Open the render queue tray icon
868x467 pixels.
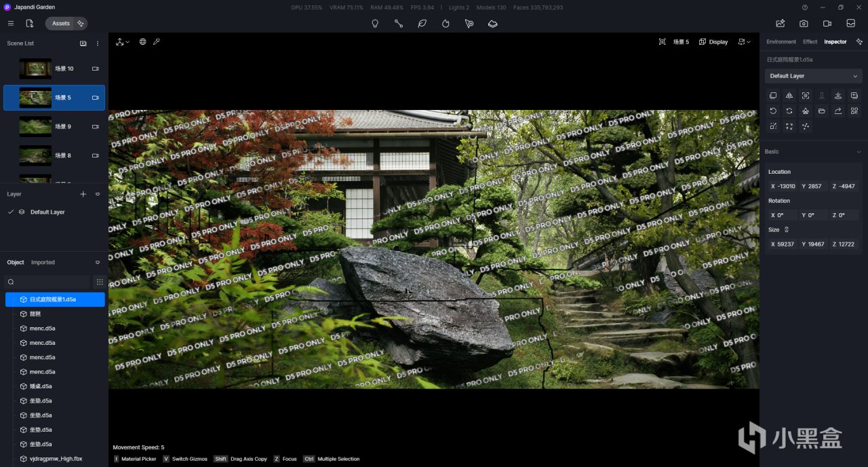[850, 23]
